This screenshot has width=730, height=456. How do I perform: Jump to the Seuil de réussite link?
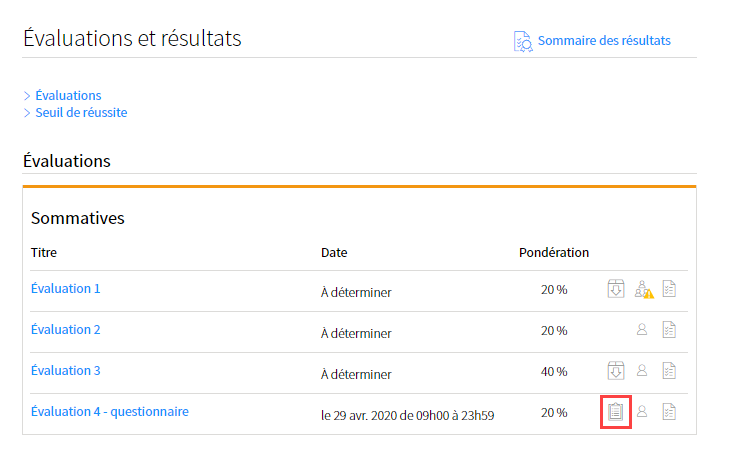[81, 113]
